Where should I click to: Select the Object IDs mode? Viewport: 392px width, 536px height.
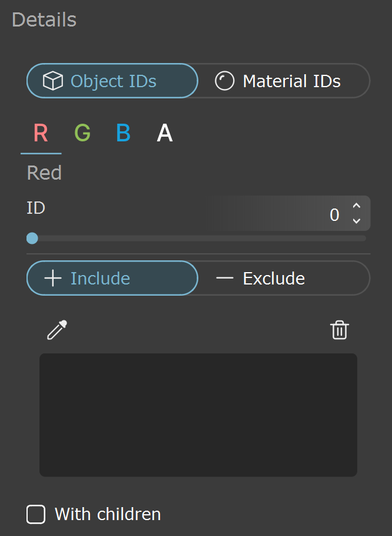point(112,81)
